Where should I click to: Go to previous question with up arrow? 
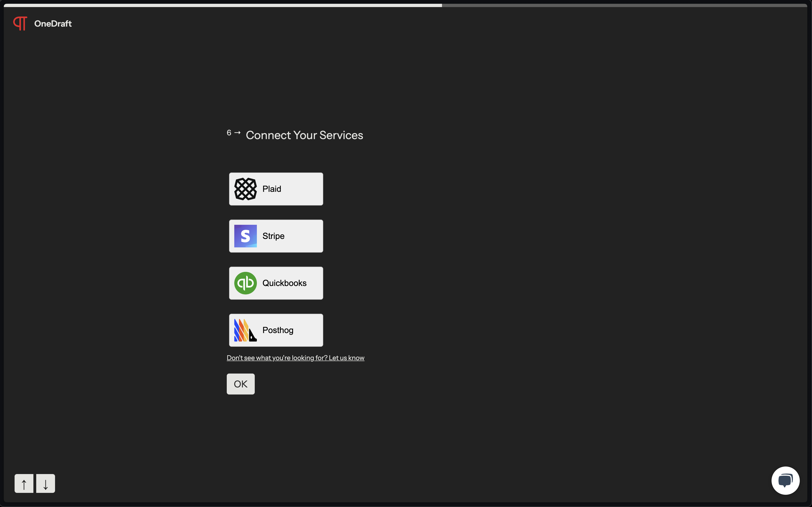click(24, 483)
